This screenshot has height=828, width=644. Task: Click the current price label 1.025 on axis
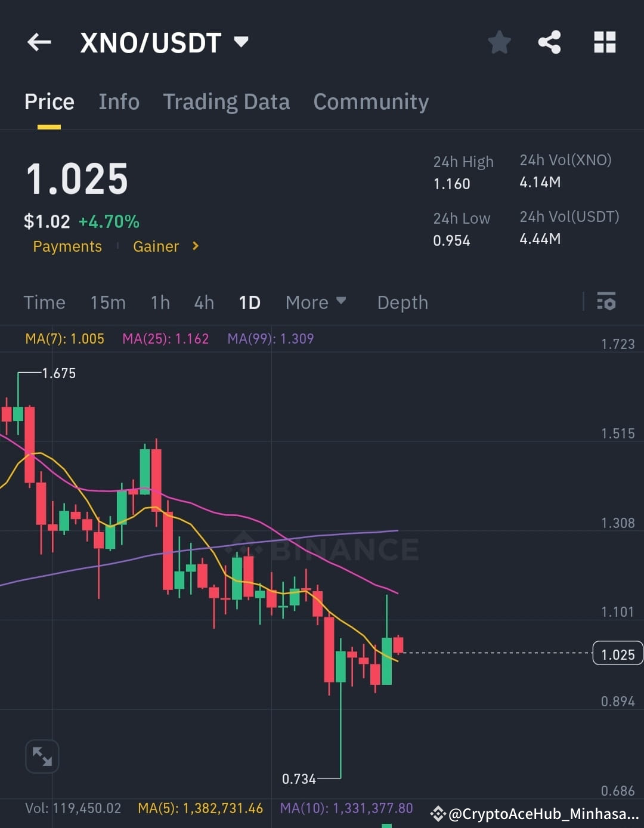pos(618,654)
